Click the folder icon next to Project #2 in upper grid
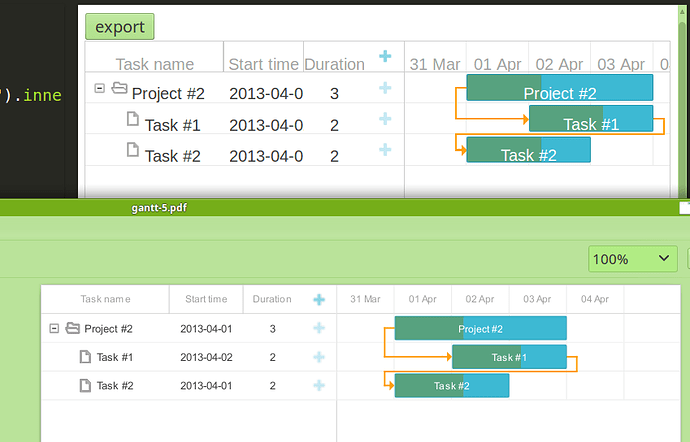 click(119, 88)
